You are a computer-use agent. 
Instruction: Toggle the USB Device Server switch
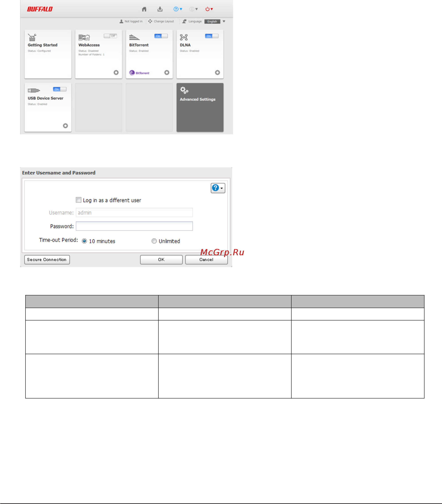[60, 89]
